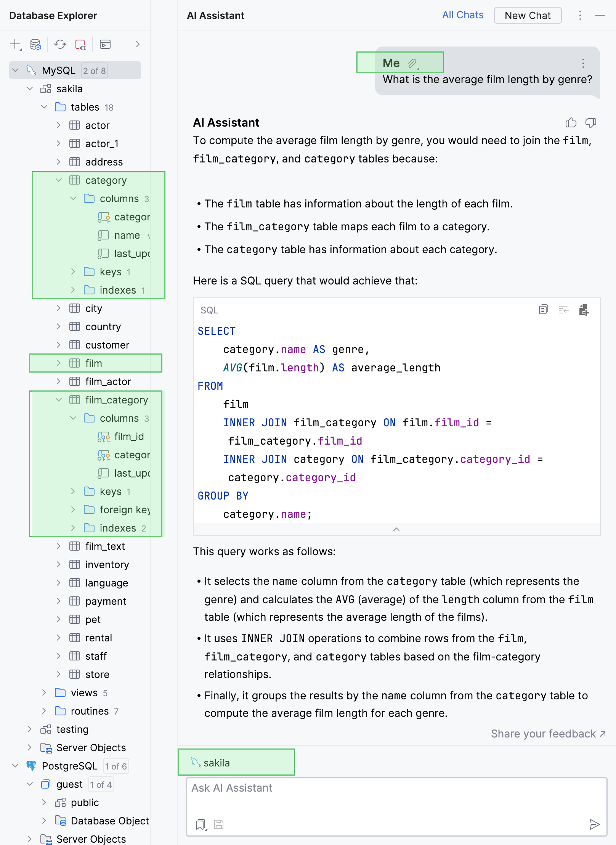The image size is (616, 845).
Task: Hide the AI Assistant panel
Action: (600, 16)
